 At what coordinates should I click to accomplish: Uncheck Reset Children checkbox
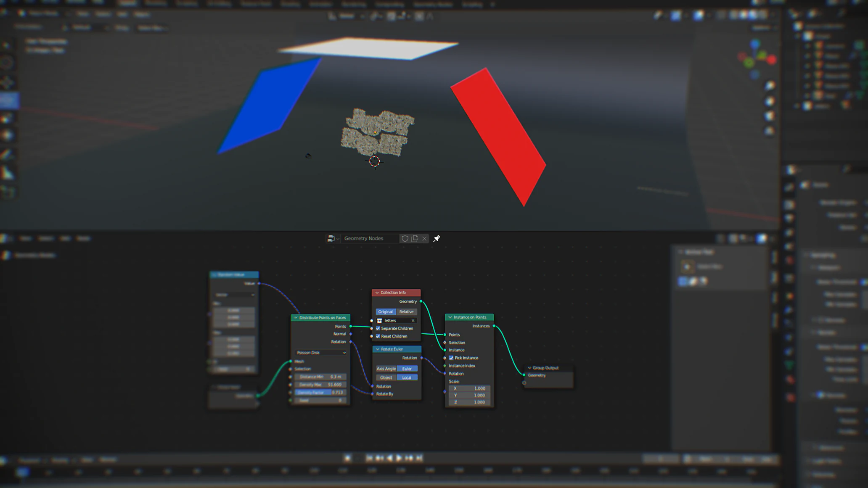click(x=378, y=336)
